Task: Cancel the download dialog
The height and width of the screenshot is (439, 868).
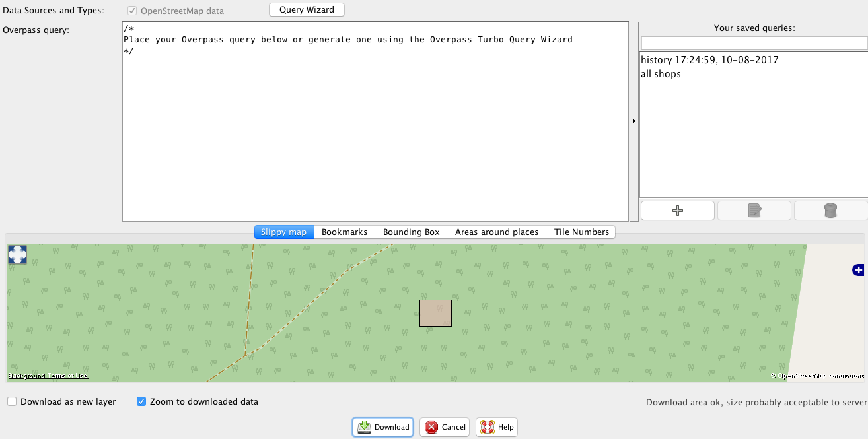Action: click(x=445, y=427)
